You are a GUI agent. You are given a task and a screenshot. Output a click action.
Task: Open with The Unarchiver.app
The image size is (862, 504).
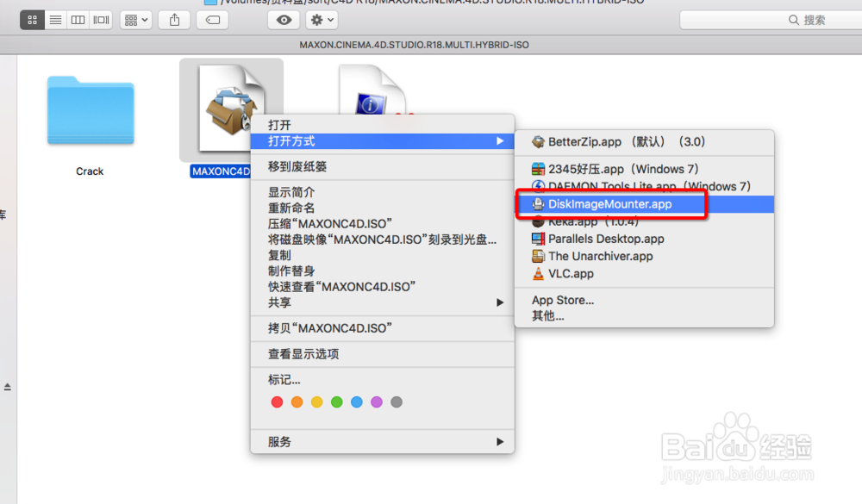644,256
